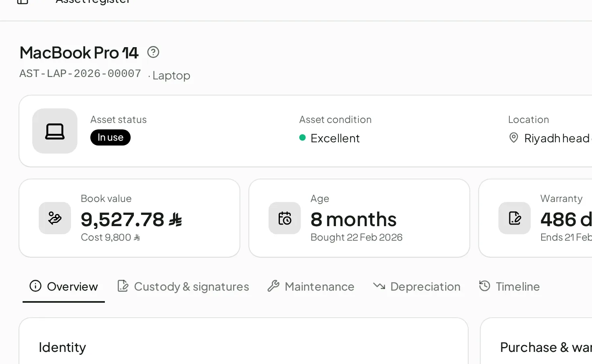Switch to Custody & signatures tab
Viewport: 592px width, 364px height.
pos(183,287)
